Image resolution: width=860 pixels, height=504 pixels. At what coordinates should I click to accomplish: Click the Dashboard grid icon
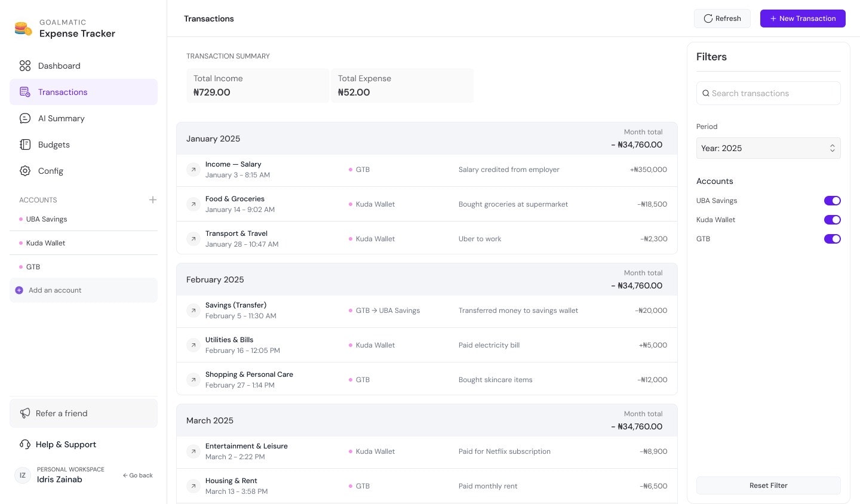(24, 66)
